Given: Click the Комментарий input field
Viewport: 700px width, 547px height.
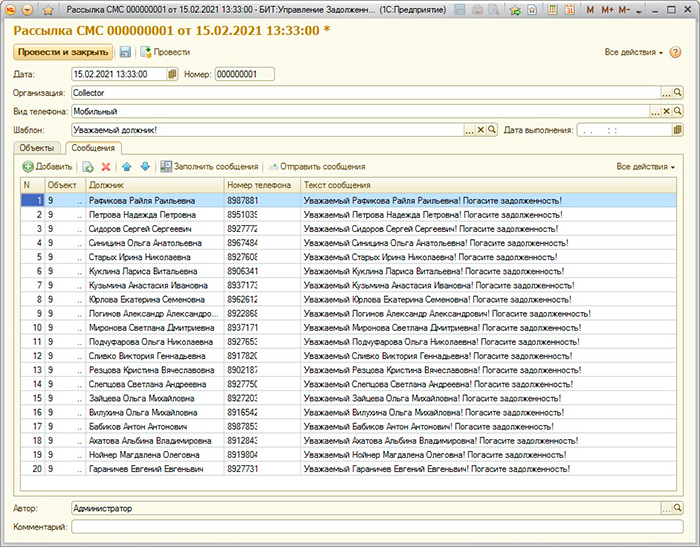Looking at the screenshot, I should click(376, 526).
